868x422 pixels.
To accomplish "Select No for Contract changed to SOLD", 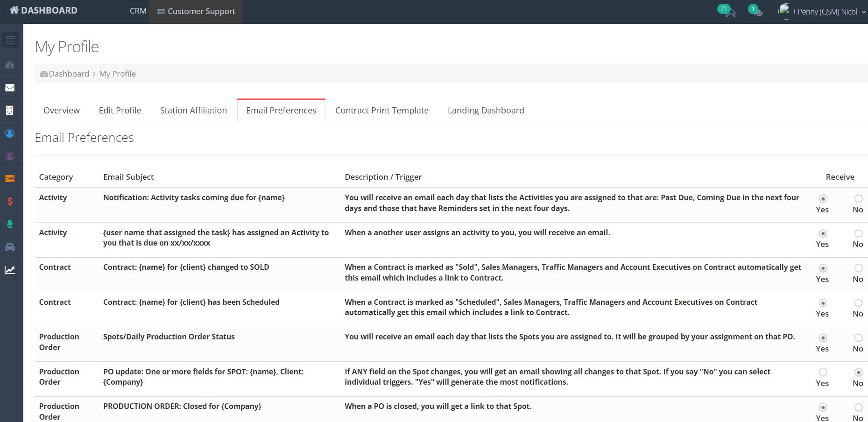I will tap(859, 268).
